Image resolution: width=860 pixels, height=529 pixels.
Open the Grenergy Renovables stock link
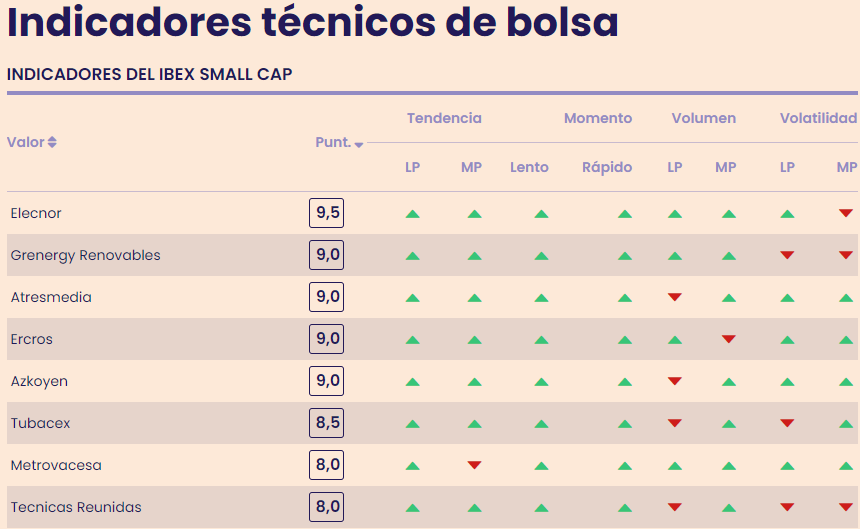point(85,255)
